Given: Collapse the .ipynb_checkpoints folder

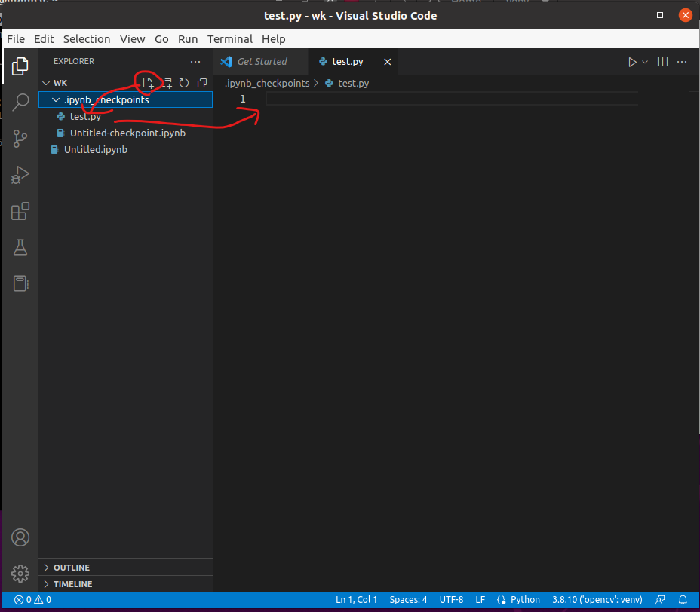Looking at the screenshot, I should pos(57,100).
